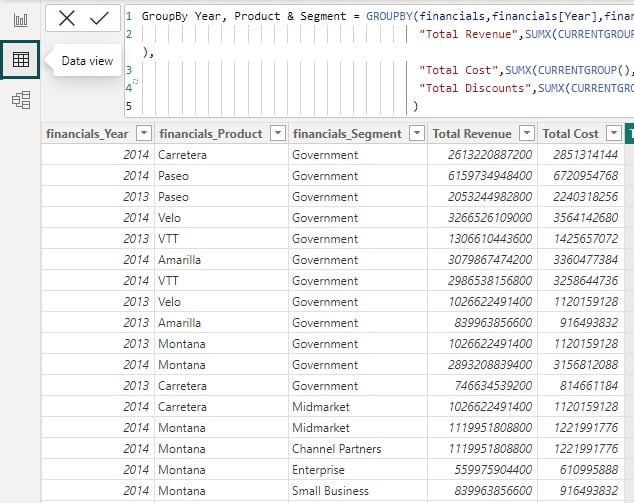
Task: Select Government cell in the 2013 Carretera row
Action: pyautogui.click(x=358, y=386)
